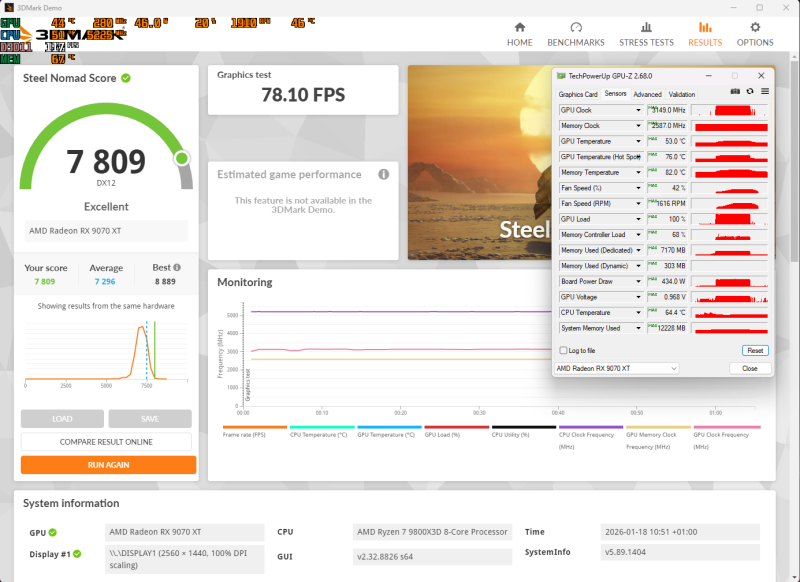The image size is (800, 582).
Task: Click the Average score 7 296
Action: pos(105,282)
